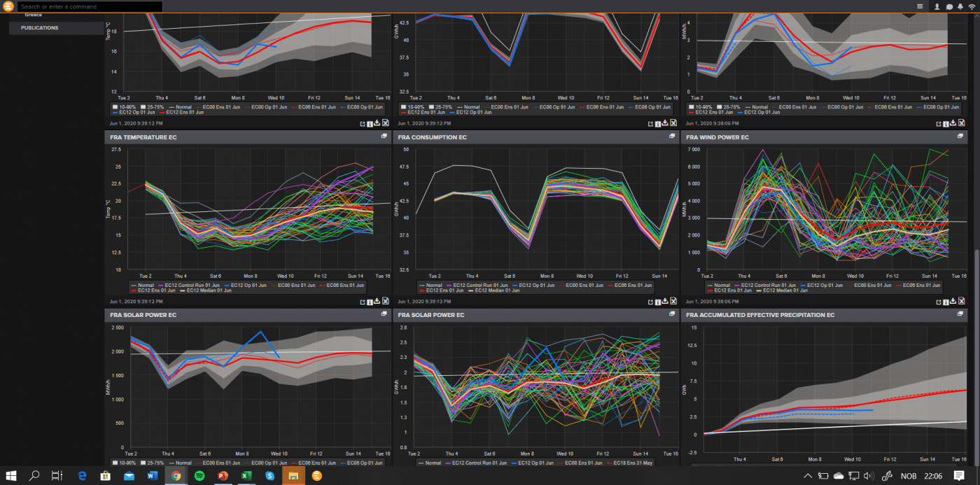The width and height of the screenshot is (980, 485).
Task: Download the FRA Consumption EC chart data
Action: coord(665,301)
